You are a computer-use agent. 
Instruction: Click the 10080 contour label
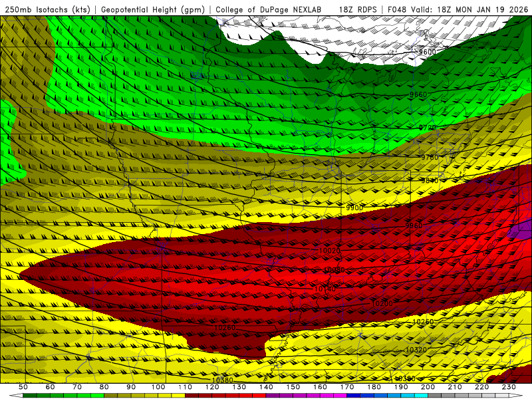pos(334,270)
